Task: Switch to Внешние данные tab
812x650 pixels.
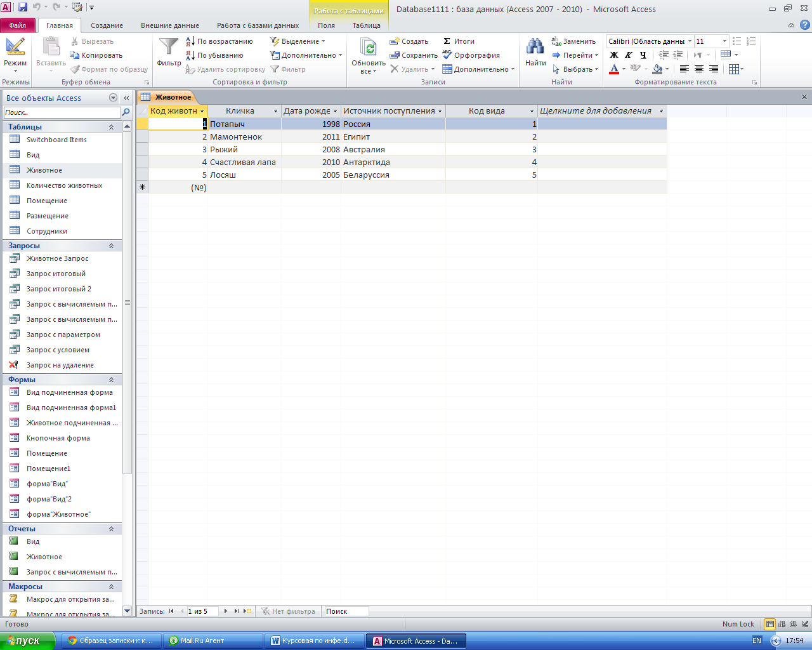Action: [x=170, y=25]
